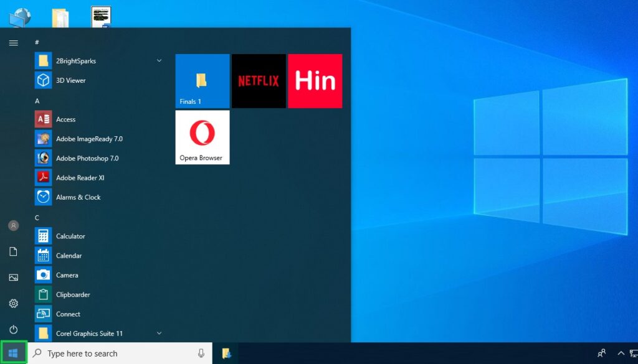Launch the Netflix tile
The height and width of the screenshot is (364, 638).
pos(258,81)
